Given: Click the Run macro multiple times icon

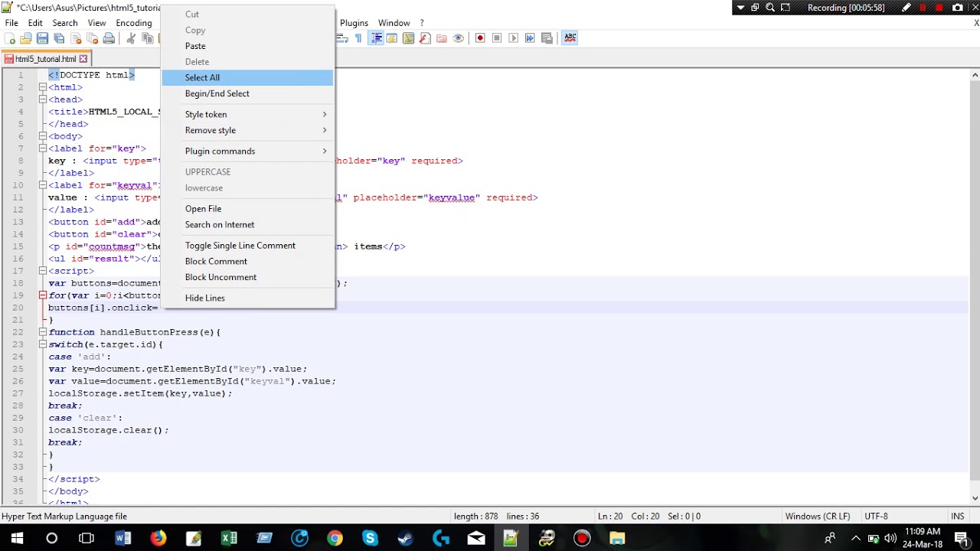Looking at the screenshot, I should (x=530, y=38).
